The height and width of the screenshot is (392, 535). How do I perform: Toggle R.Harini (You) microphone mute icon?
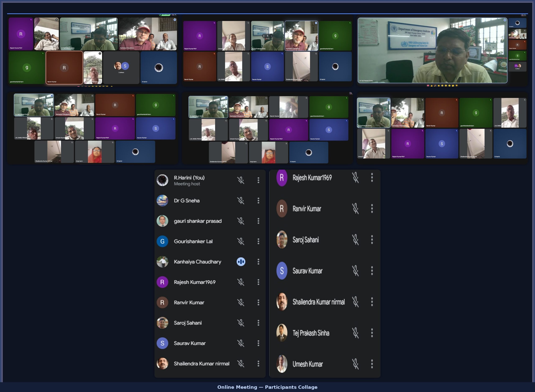(x=241, y=180)
